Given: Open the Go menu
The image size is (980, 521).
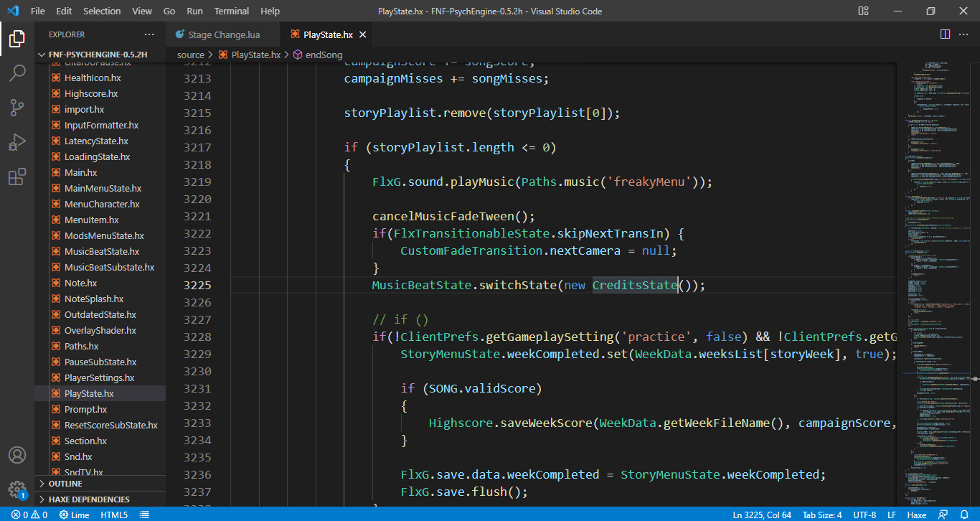Looking at the screenshot, I should pyautogui.click(x=169, y=11).
